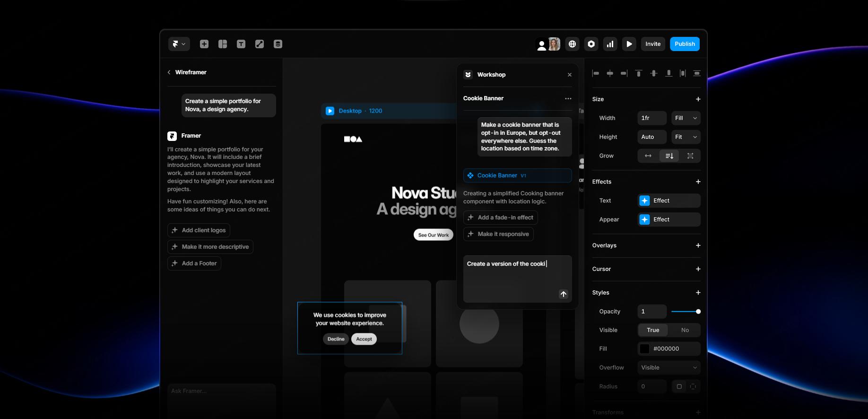Send the Workshop prompt with arrow button

(564, 294)
